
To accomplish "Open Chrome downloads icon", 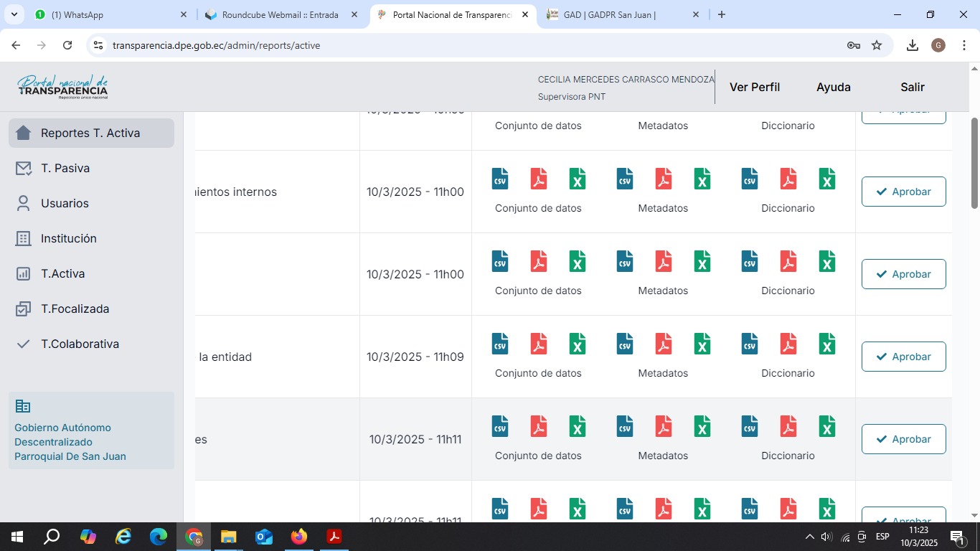I will 913,45.
